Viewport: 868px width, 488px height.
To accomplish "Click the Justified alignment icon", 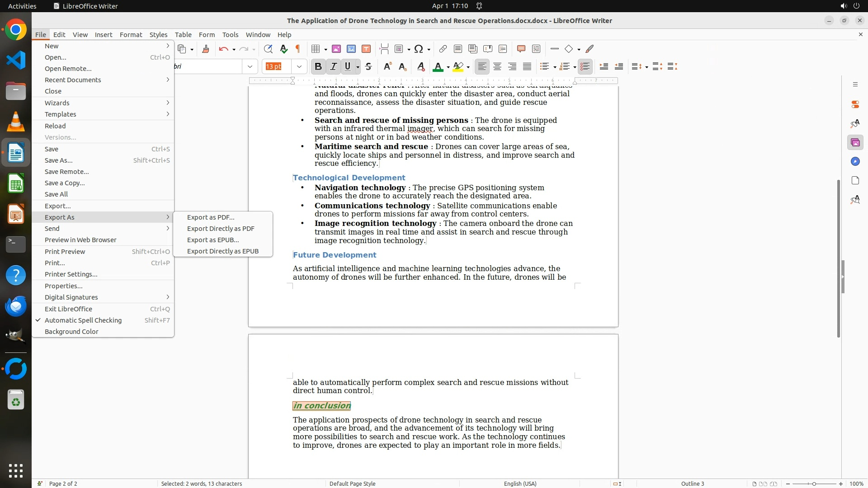I will 527,67.
